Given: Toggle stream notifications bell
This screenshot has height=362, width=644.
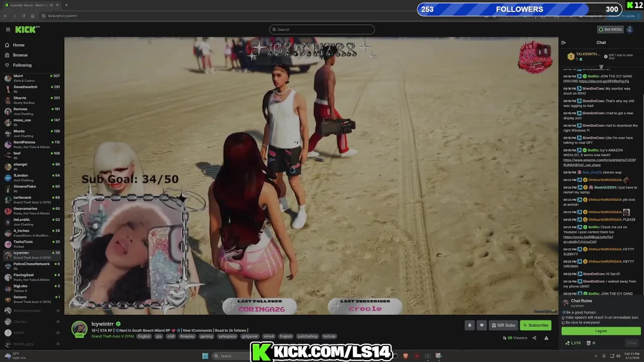Looking at the screenshot, I should 469,325.
